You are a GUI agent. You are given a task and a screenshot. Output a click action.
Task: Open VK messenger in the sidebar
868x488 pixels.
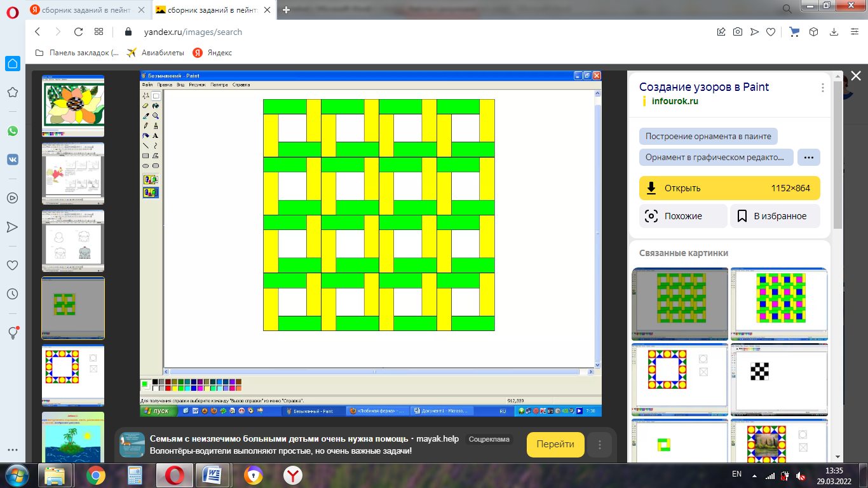coord(13,159)
